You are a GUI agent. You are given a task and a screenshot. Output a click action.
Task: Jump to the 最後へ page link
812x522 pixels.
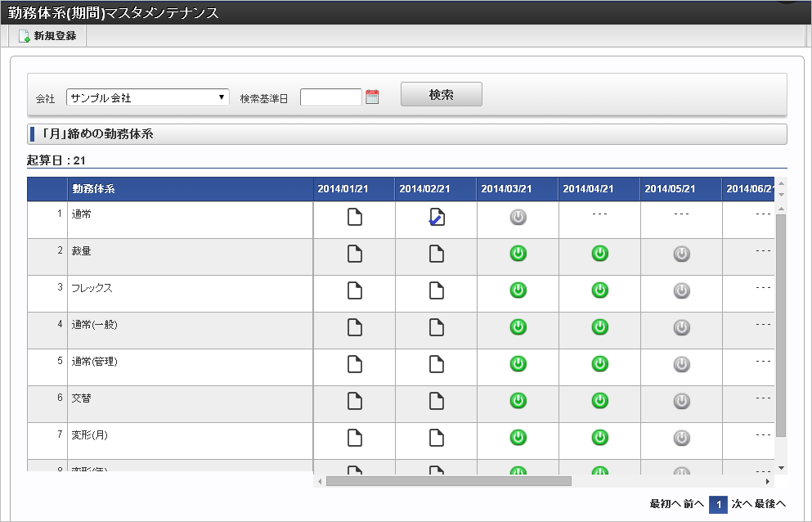[770, 503]
